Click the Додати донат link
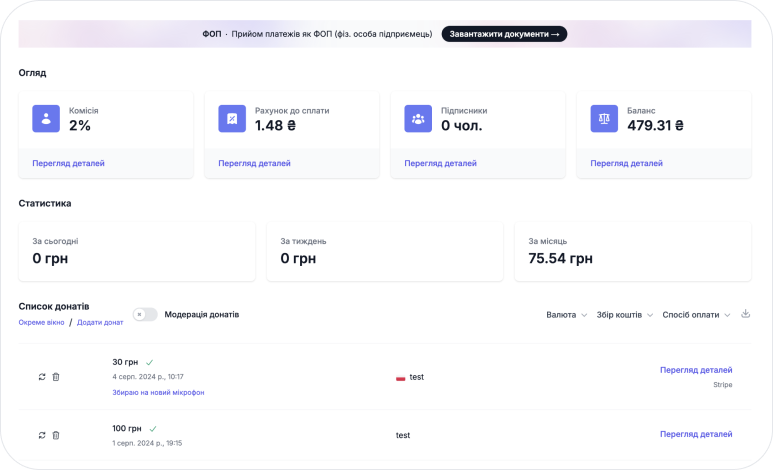This screenshot has width=773, height=470. point(100,323)
